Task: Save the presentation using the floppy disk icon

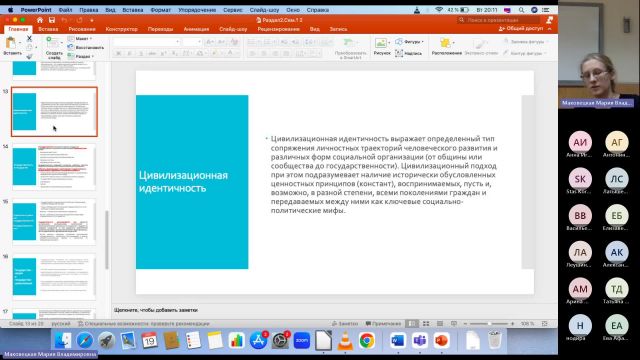Action: (52, 20)
